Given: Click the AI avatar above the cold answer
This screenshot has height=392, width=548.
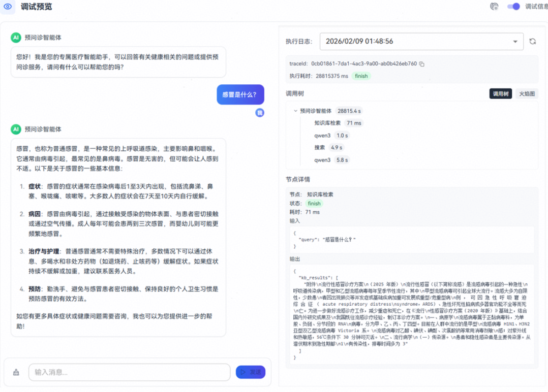Looking at the screenshot, I should [x=16, y=129].
